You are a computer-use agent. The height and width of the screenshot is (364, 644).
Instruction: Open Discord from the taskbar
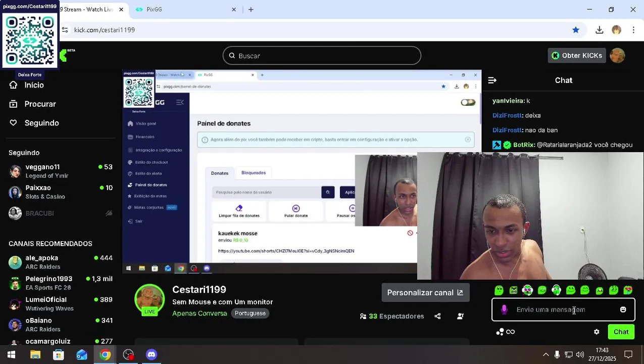pos(151,355)
